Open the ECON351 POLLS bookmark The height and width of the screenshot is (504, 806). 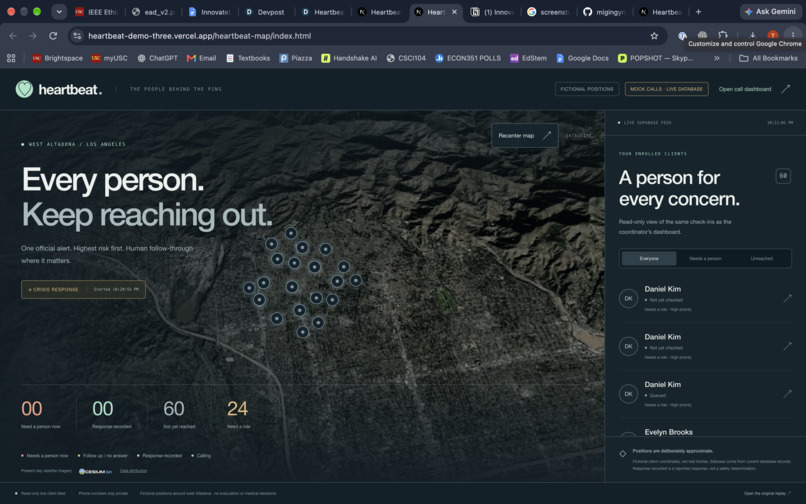pos(468,58)
